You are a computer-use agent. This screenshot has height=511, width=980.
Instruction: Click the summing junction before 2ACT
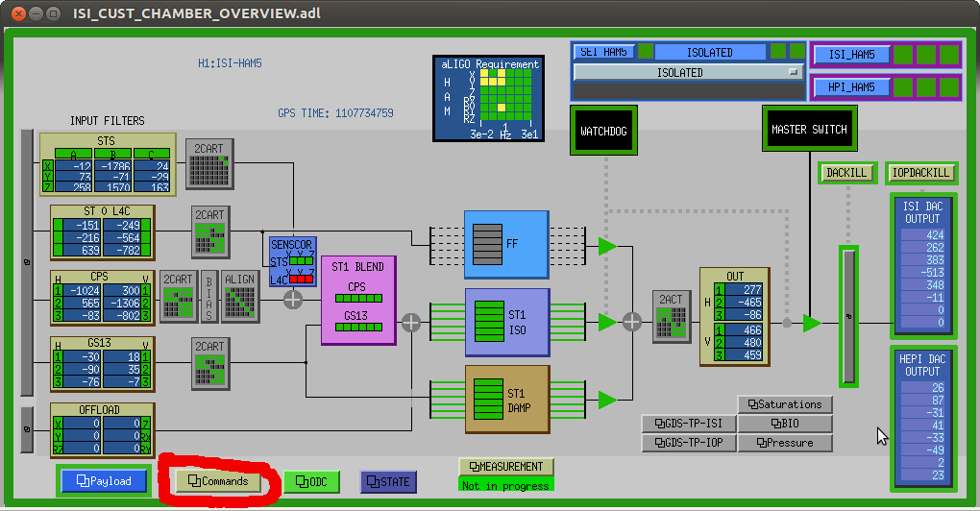click(632, 323)
